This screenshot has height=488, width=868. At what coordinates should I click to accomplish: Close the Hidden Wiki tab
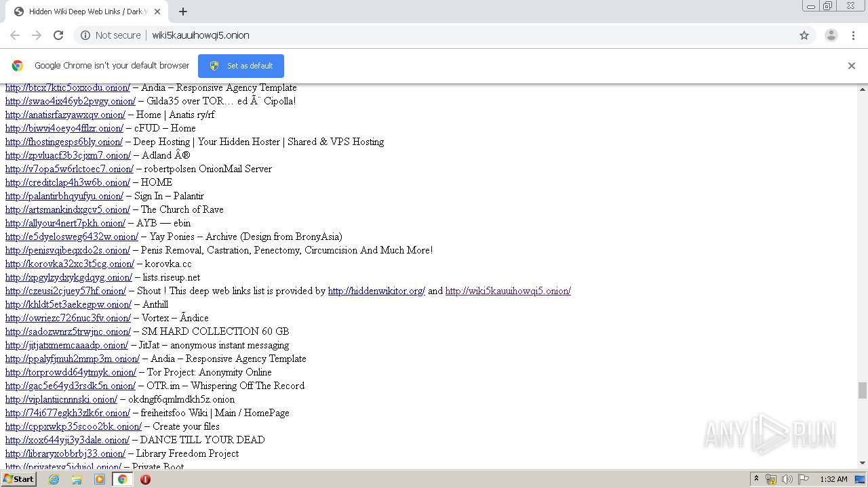pos(157,12)
